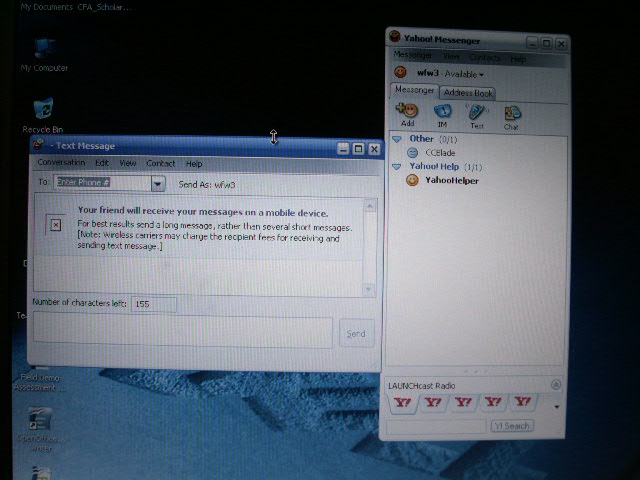Click the scroll down arrow in message area

369,290
